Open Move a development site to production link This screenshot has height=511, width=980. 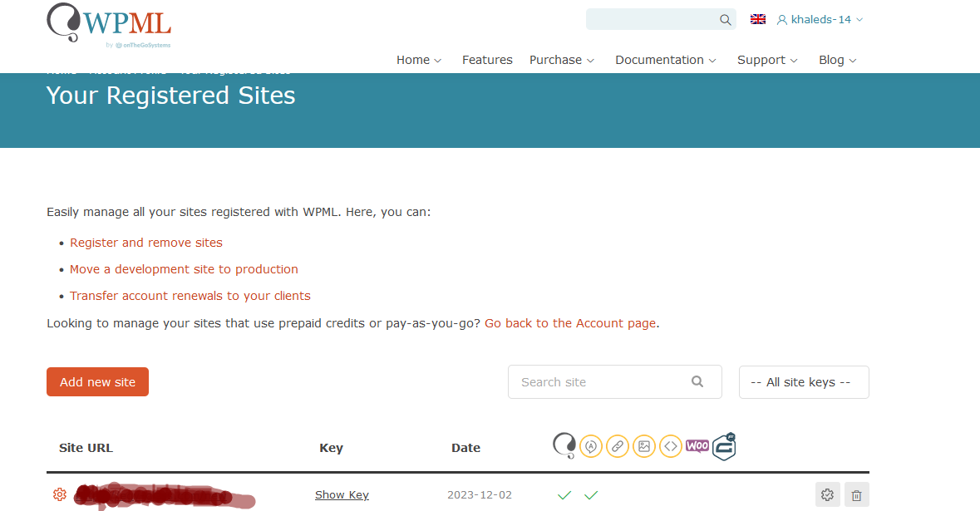(x=184, y=269)
